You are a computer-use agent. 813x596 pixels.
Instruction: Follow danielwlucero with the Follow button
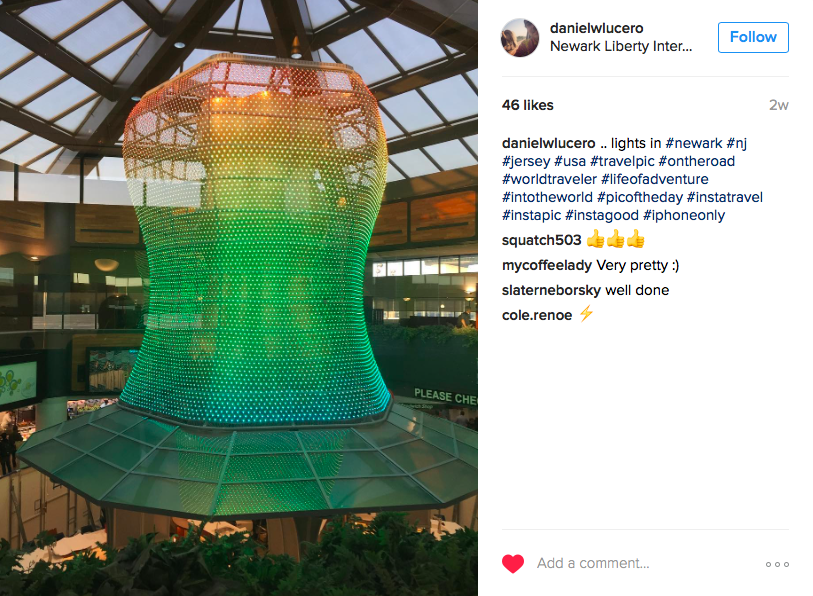pyautogui.click(x=753, y=37)
